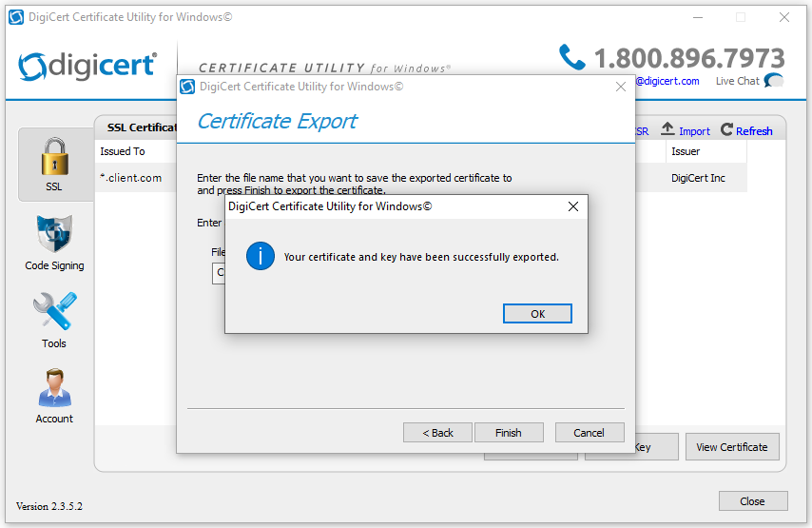The image size is (812, 528).
Task: Click the main window title bar app icon
Action: [x=16, y=17]
